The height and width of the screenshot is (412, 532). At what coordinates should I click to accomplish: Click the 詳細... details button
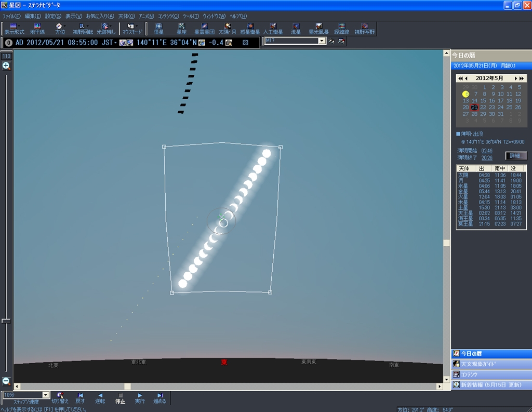click(515, 156)
